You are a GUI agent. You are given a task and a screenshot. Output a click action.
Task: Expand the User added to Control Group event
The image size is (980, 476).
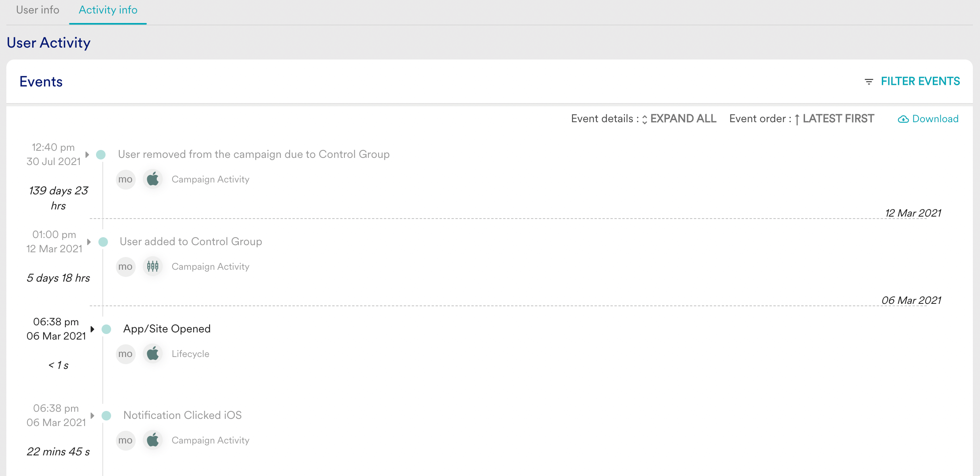point(89,242)
